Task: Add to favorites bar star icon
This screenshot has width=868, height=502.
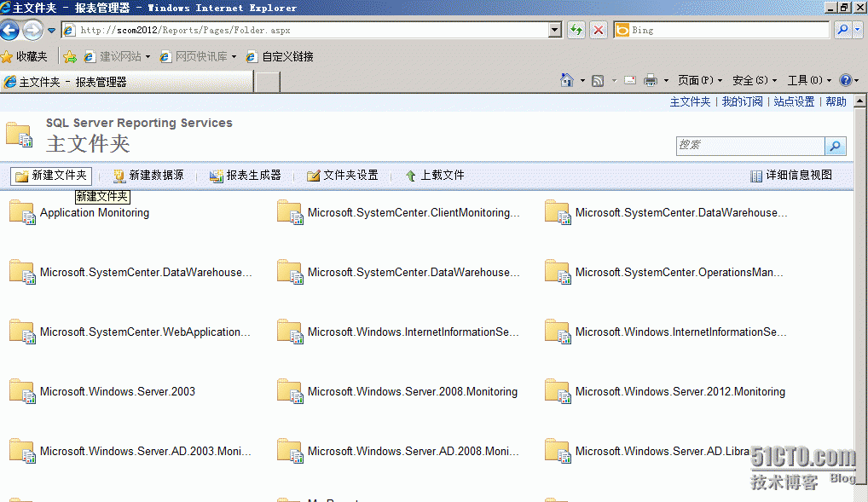Action: click(x=70, y=56)
